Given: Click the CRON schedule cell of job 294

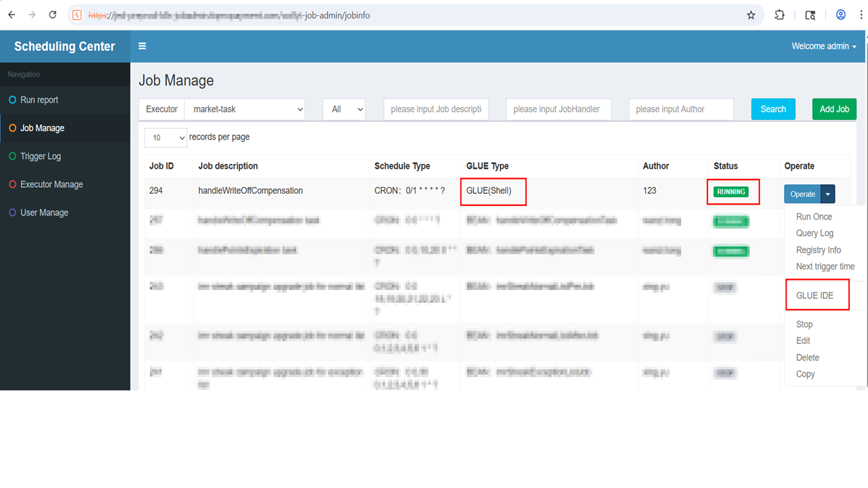Looking at the screenshot, I should 410,190.
